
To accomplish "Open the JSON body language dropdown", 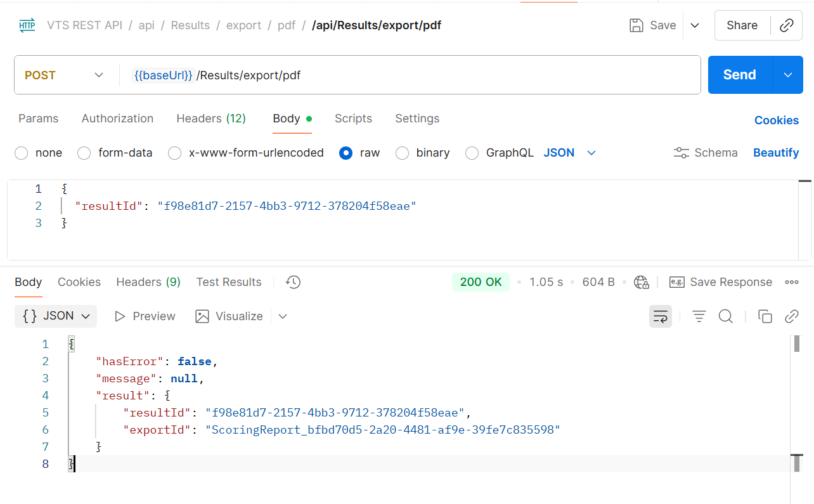I will pos(570,153).
